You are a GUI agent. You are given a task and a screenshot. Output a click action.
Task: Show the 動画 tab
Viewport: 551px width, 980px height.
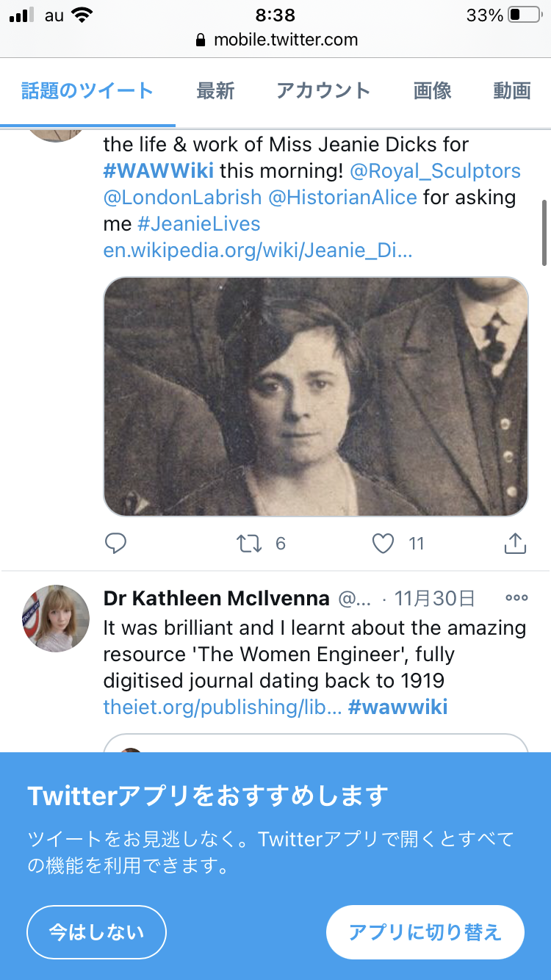(512, 91)
